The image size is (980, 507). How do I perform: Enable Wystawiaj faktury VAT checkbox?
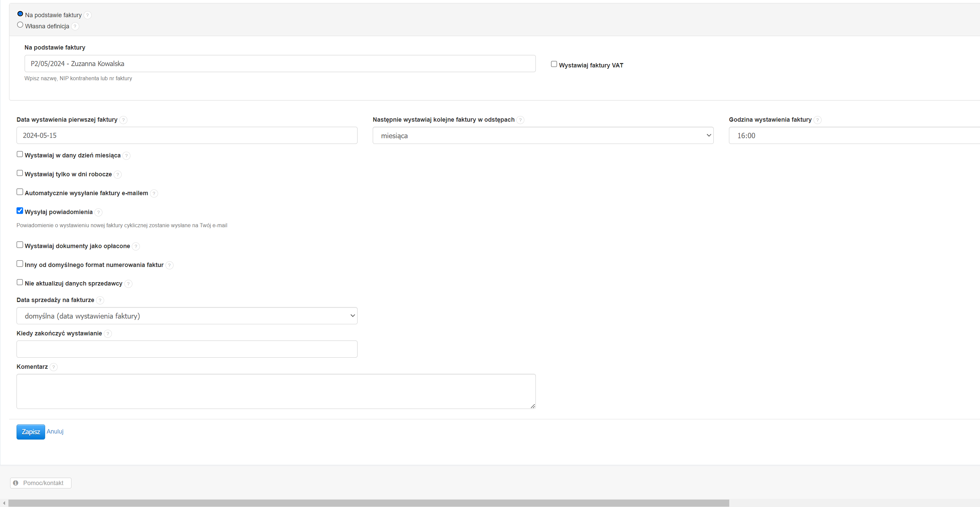coord(554,64)
